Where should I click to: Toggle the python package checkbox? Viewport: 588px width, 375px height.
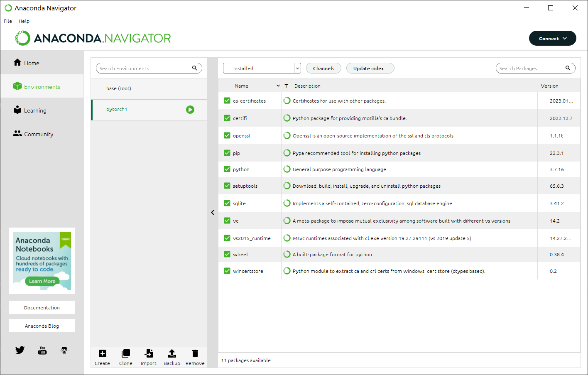point(227,169)
